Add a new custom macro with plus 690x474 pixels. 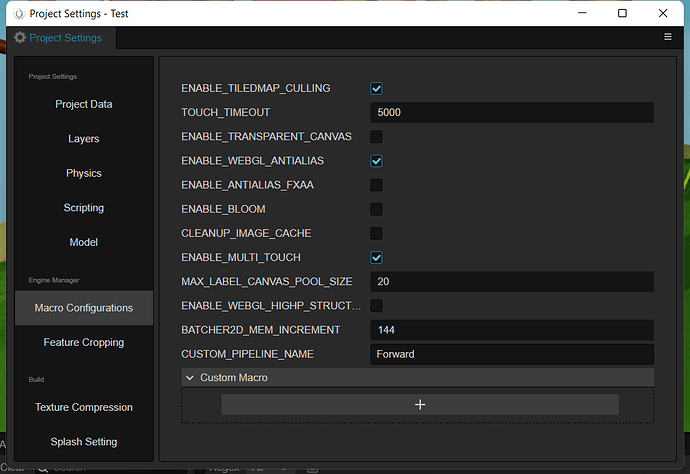pos(420,404)
